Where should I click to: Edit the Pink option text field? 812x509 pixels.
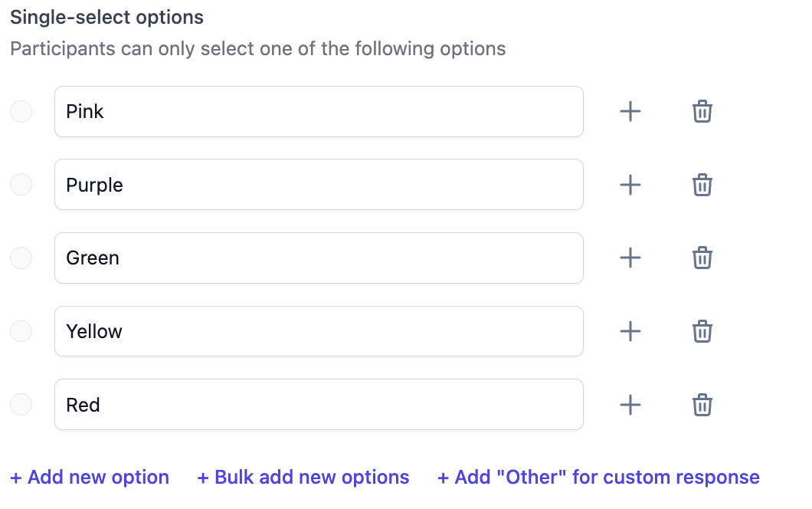[x=319, y=112]
